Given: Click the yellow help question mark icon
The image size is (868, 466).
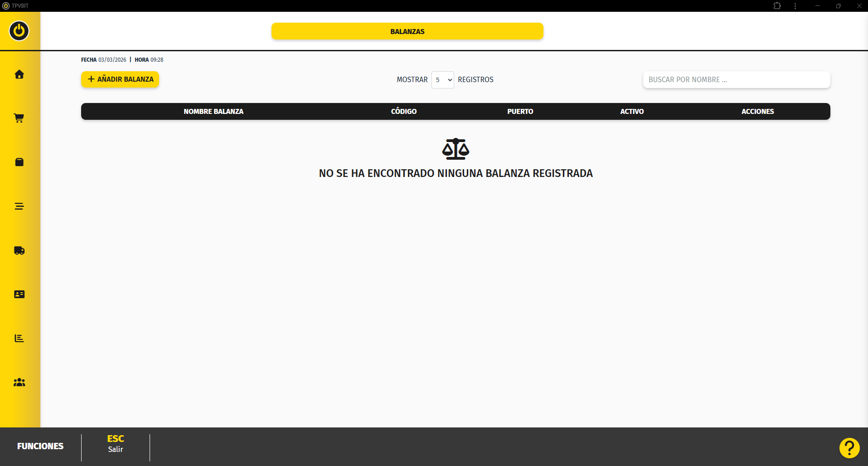Looking at the screenshot, I should 849,448.
